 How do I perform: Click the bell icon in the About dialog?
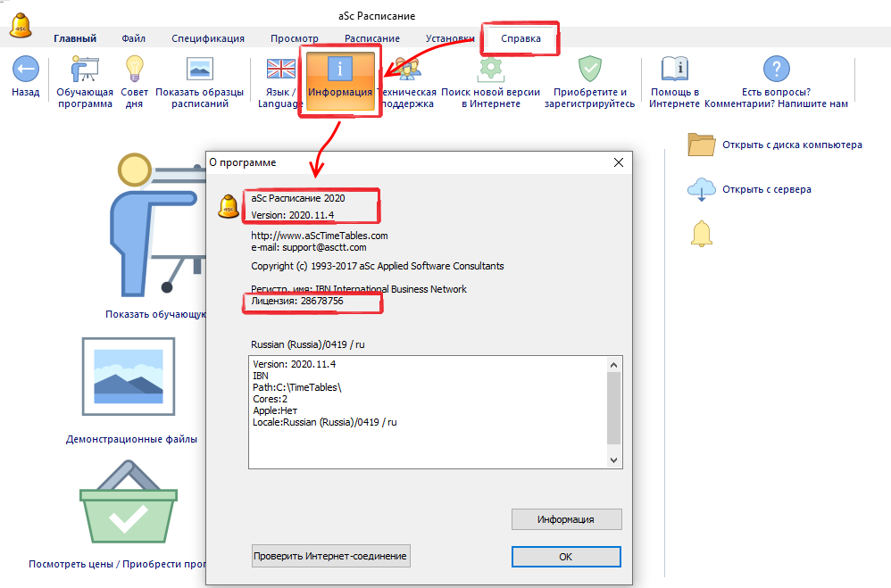[229, 206]
